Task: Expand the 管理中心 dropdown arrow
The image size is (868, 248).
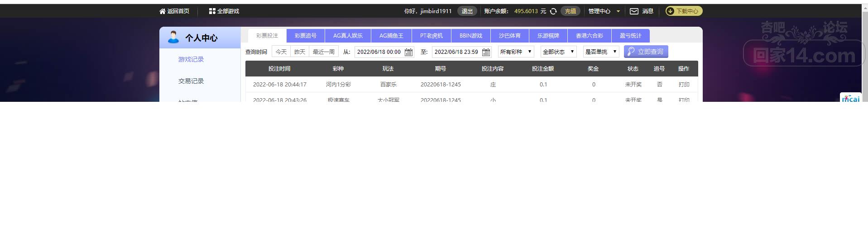Action: [x=618, y=11]
